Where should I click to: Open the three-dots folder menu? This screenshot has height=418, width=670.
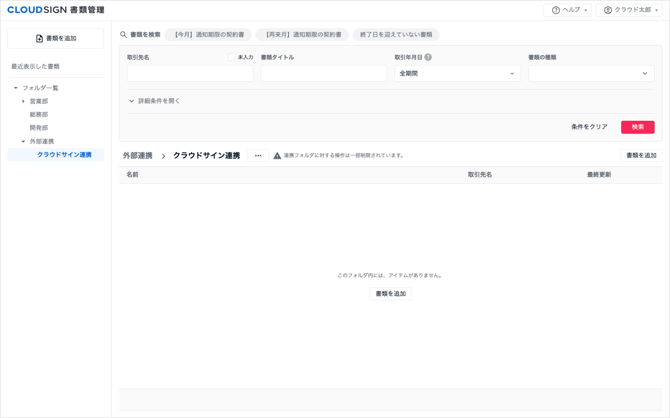258,156
